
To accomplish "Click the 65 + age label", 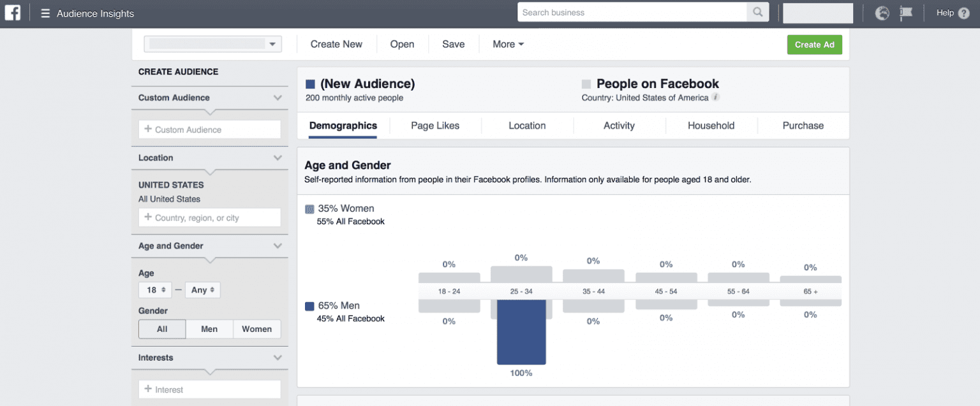I will (x=810, y=291).
